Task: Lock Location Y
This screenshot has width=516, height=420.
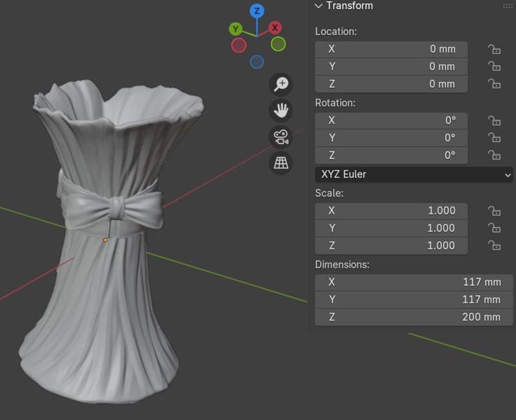Action: tap(495, 66)
